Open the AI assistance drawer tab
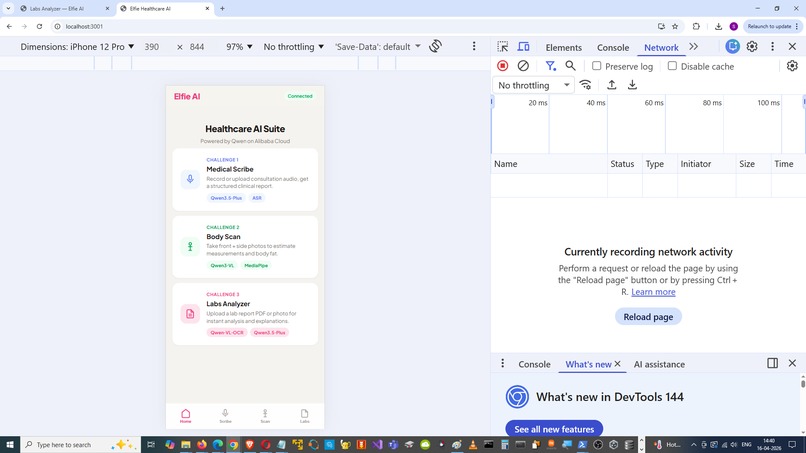This screenshot has height=453, width=806. pyautogui.click(x=659, y=364)
